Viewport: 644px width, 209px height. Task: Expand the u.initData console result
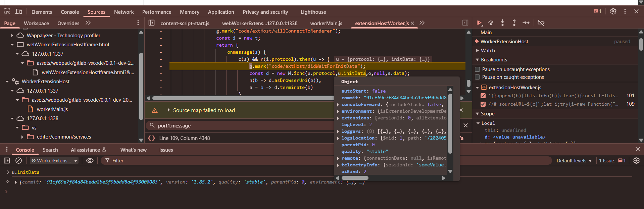tap(16, 182)
